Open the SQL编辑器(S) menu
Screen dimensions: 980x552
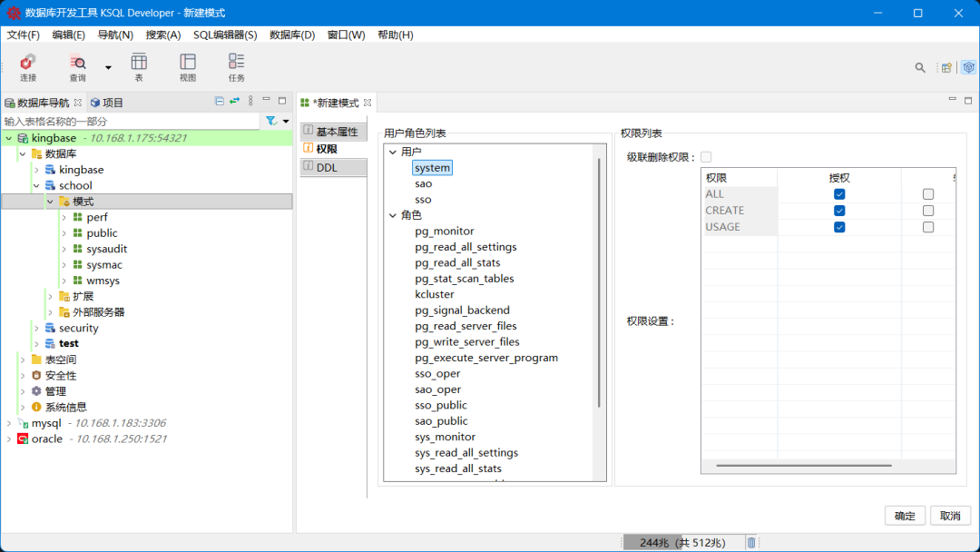point(225,35)
